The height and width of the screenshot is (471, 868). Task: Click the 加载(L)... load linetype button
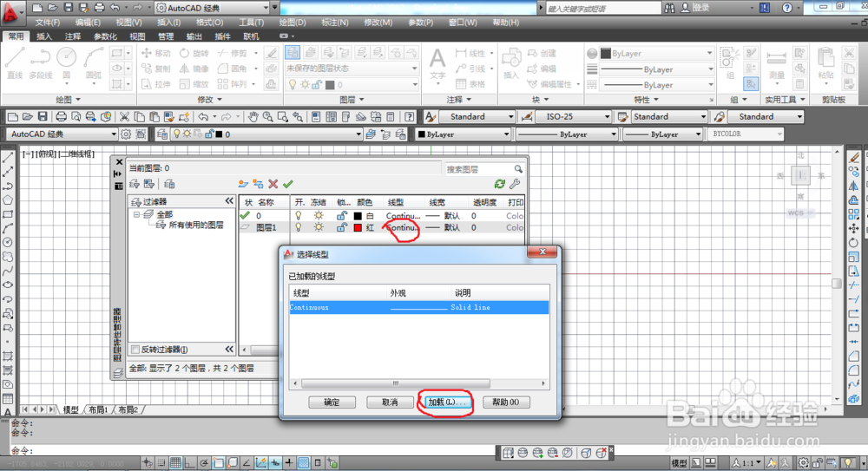[448, 402]
